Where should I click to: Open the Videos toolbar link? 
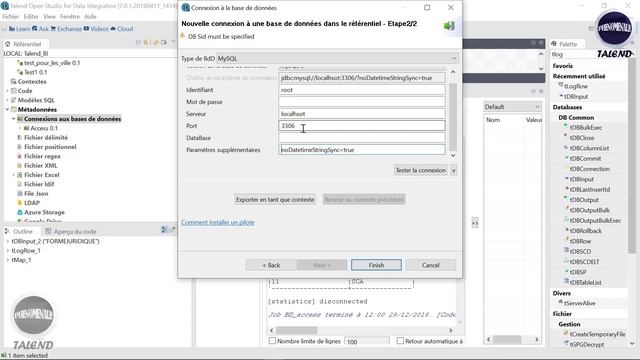tap(96, 29)
